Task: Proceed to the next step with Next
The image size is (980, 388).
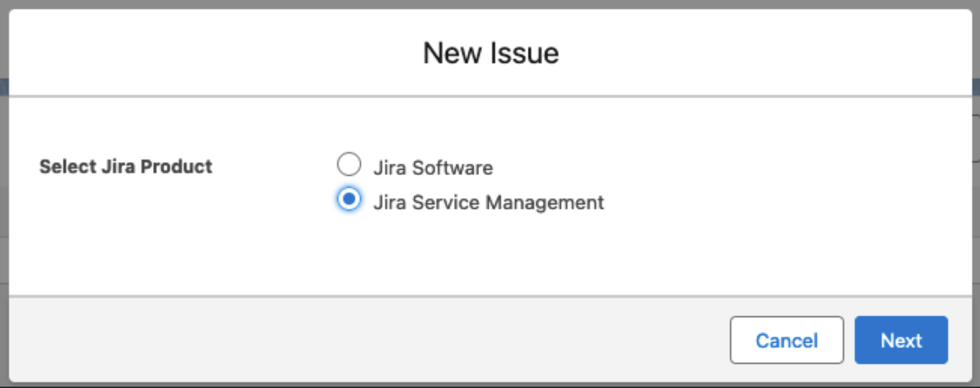Action: pos(901,340)
